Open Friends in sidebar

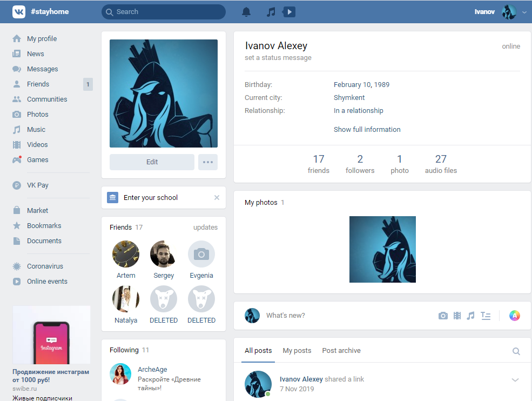(x=38, y=84)
